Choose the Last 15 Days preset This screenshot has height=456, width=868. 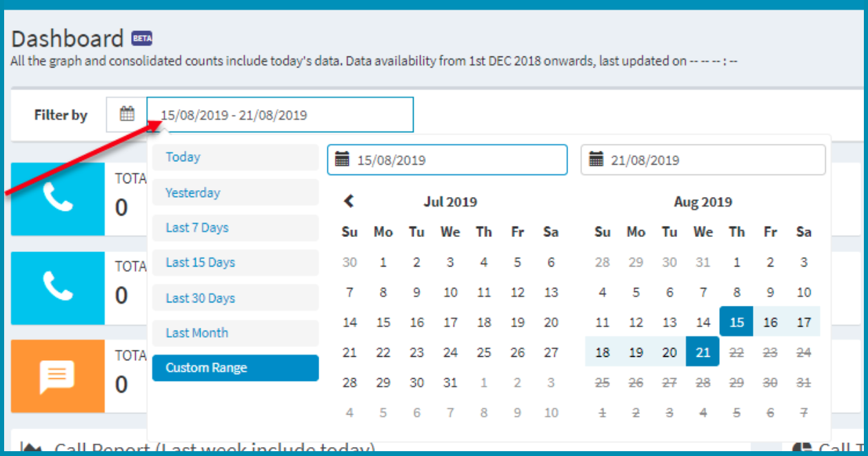[236, 262]
